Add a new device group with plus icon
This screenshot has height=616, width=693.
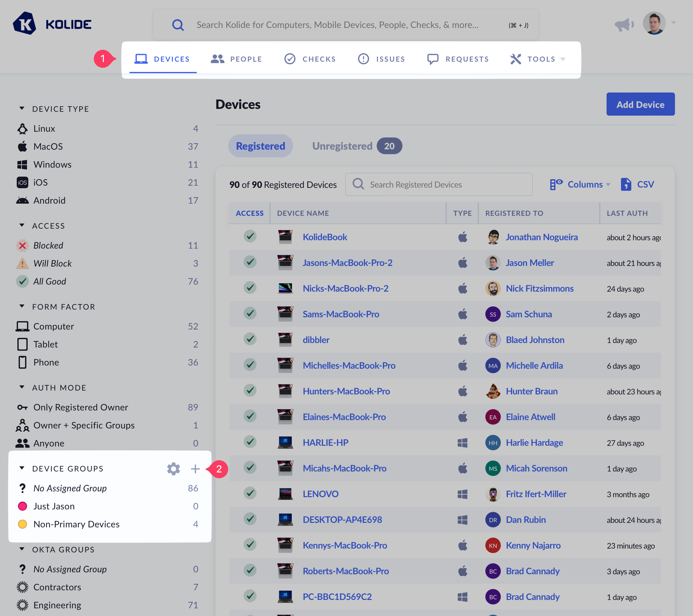click(195, 469)
